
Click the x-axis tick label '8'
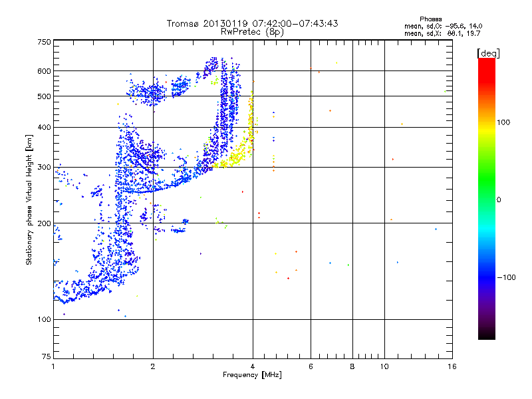pyautogui.click(x=352, y=366)
